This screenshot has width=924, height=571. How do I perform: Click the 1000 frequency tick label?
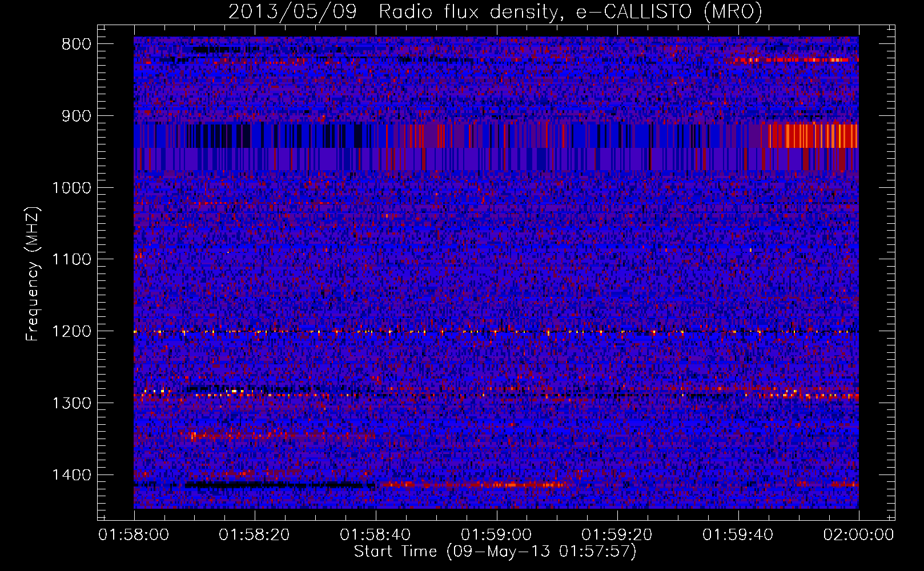point(72,188)
